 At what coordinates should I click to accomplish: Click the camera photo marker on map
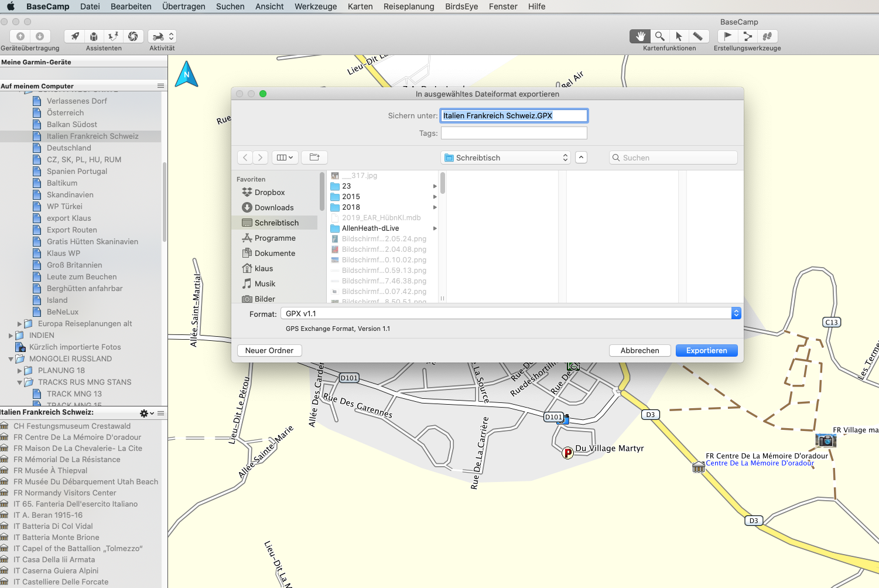(826, 440)
